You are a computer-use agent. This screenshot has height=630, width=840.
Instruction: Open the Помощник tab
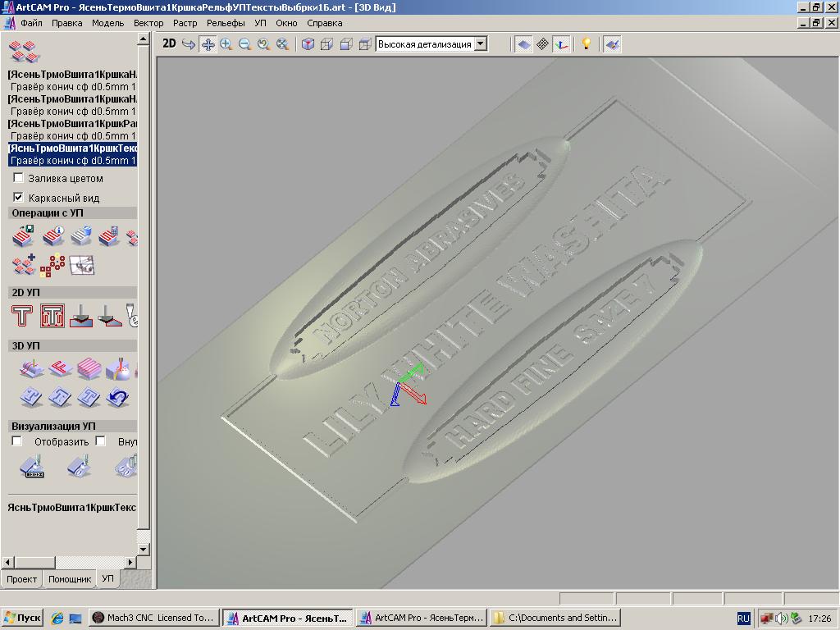[70, 579]
